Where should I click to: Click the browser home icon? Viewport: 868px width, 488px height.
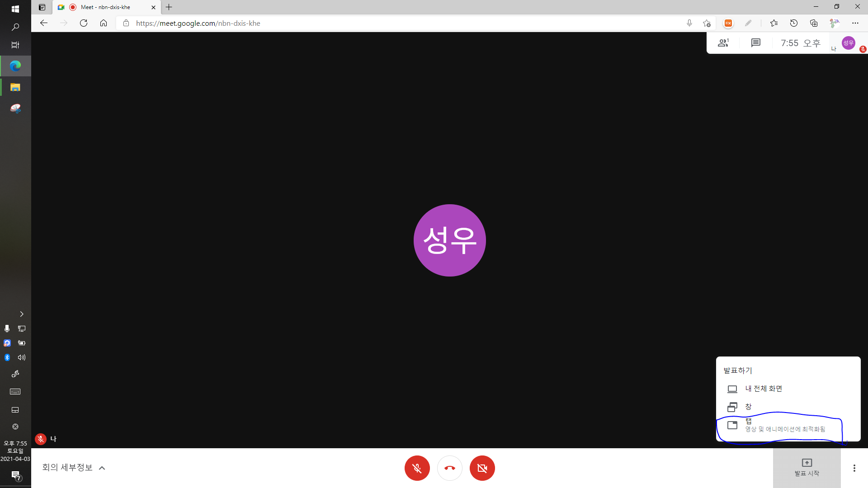click(x=104, y=23)
